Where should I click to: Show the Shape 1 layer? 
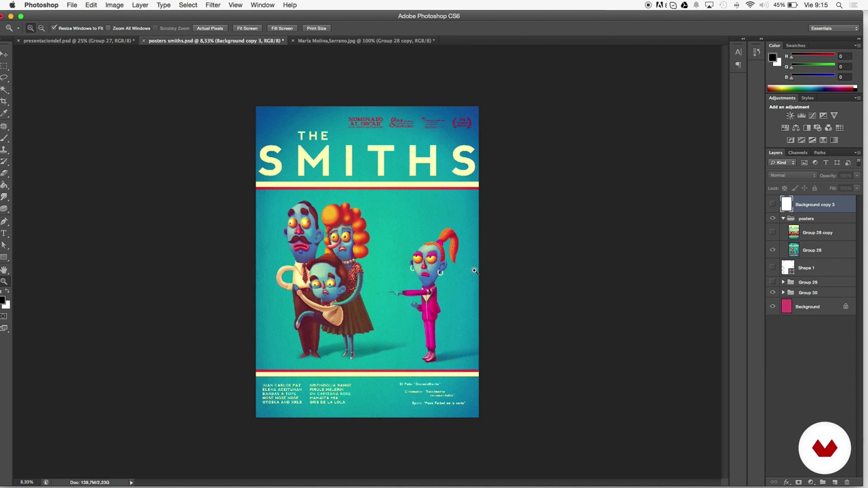pyautogui.click(x=772, y=268)
